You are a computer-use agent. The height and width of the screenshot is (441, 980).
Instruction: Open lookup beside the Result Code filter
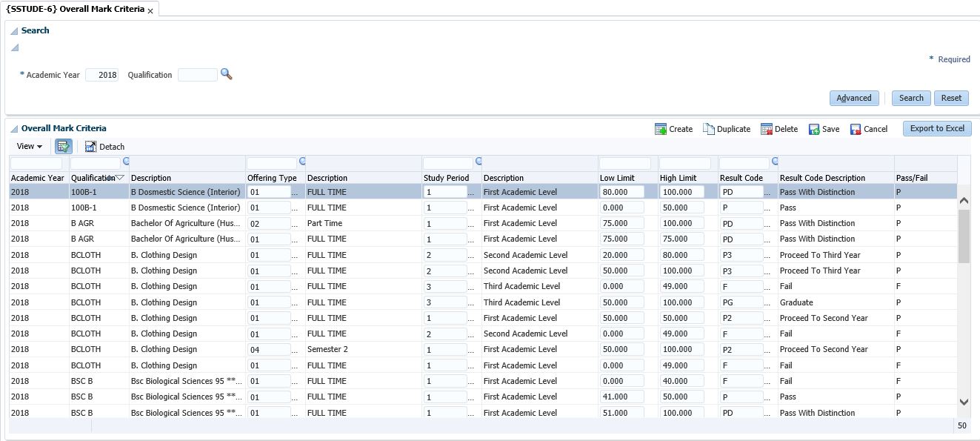(775, 161)
